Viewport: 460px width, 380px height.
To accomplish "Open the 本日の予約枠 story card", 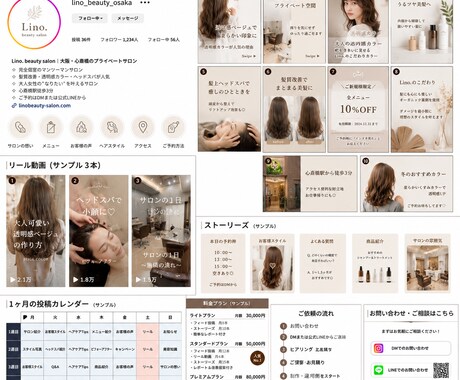I will point(223,263).
